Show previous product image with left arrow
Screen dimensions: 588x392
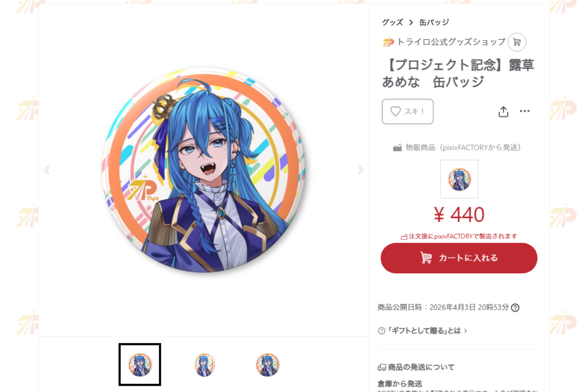[47, 170]
